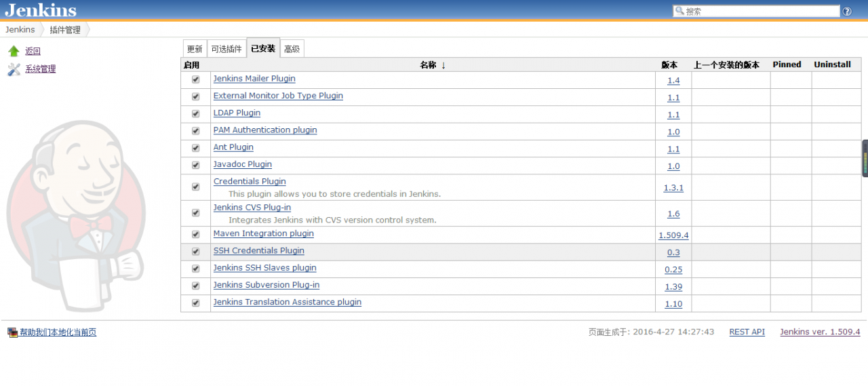Viewport: 868px width, 386px height.
Task: Click the search help question-mark icon
Action: tap(847, 12)
